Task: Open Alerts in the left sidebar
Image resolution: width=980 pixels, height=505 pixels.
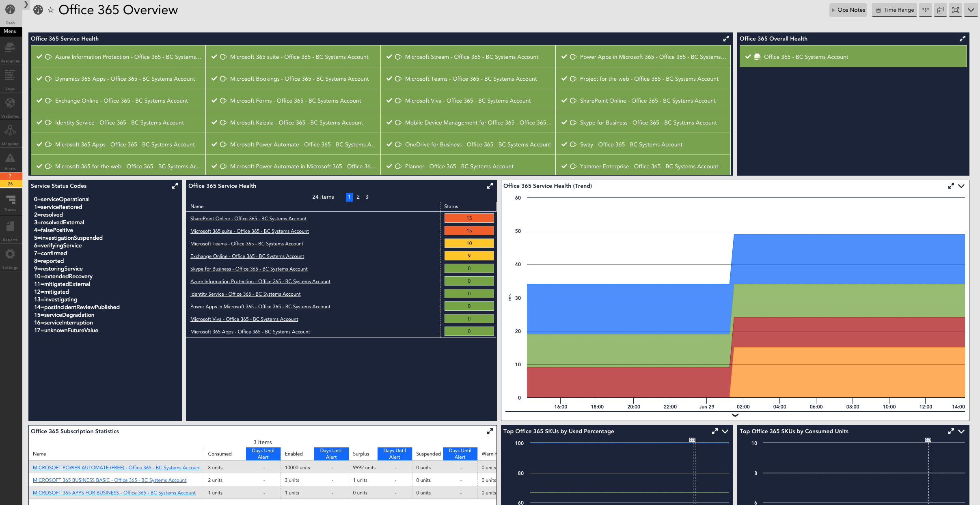Action: point(10,161)
